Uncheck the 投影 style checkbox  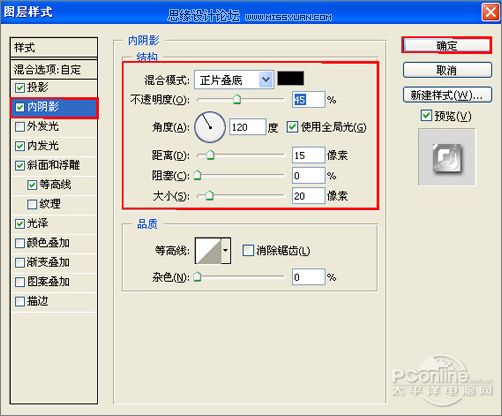[x=20, y=88]
